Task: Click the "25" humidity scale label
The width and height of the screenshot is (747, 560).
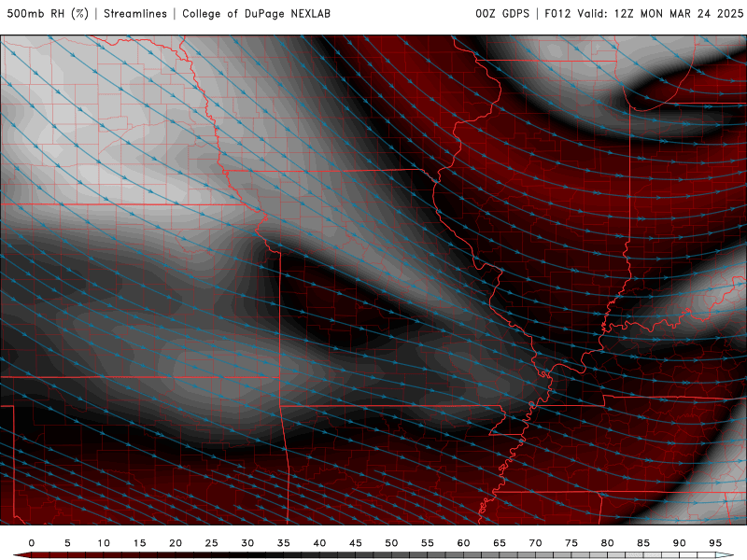Action: click(x=212, y=543)
